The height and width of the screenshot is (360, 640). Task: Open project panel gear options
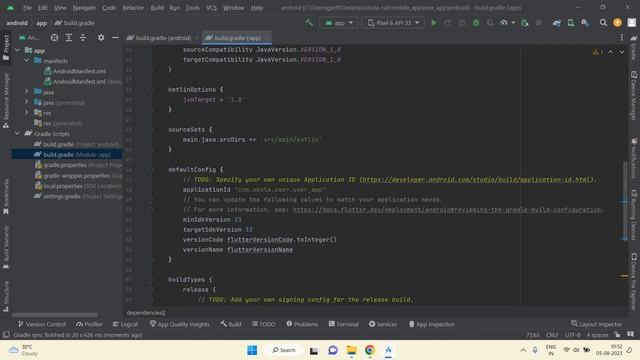click(x=101, y=38)
